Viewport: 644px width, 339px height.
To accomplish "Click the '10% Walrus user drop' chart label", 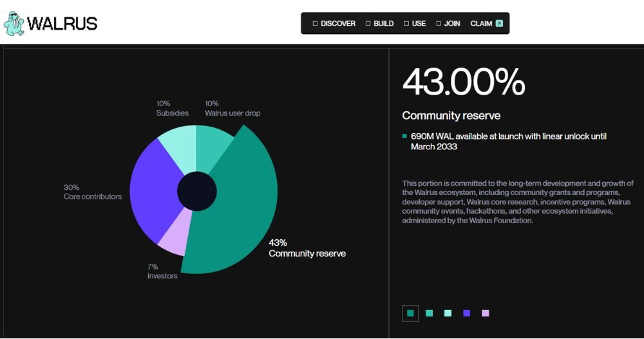I will coord(232,108).
